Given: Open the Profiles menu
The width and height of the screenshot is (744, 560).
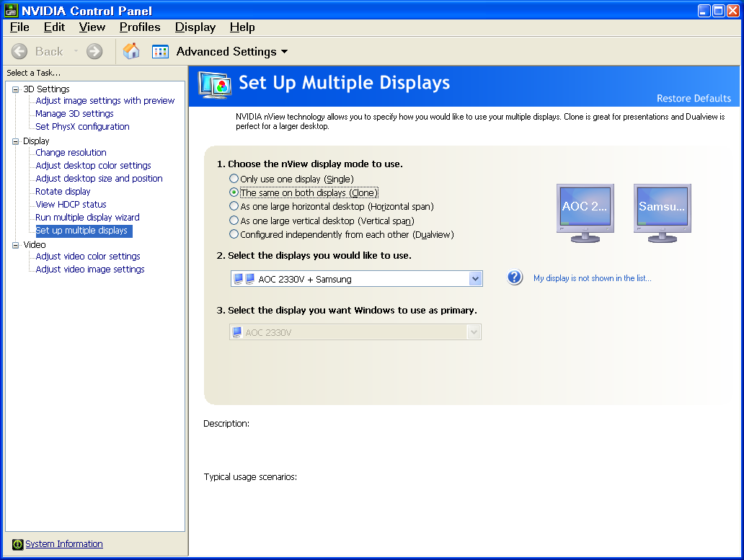Looking at the screenshot, I should 140,27.
